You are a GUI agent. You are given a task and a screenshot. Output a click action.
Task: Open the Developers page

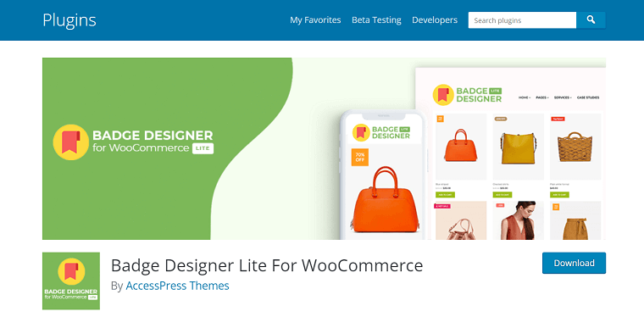[x=435, y=19]
